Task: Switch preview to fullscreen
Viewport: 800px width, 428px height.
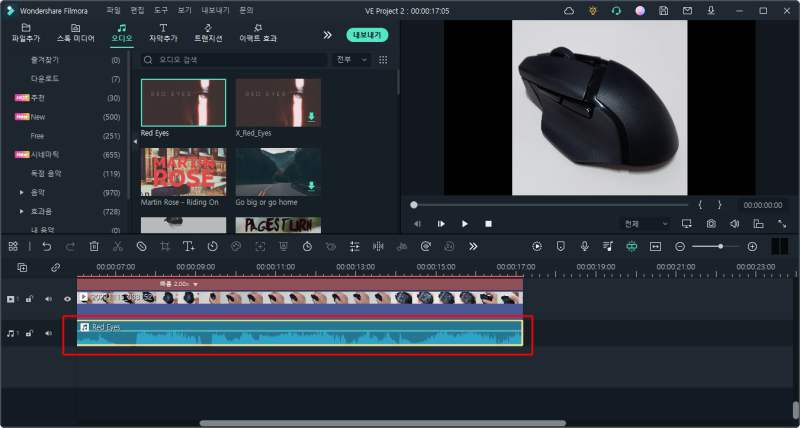Action: pyautogui.click(x=782, y=224)
